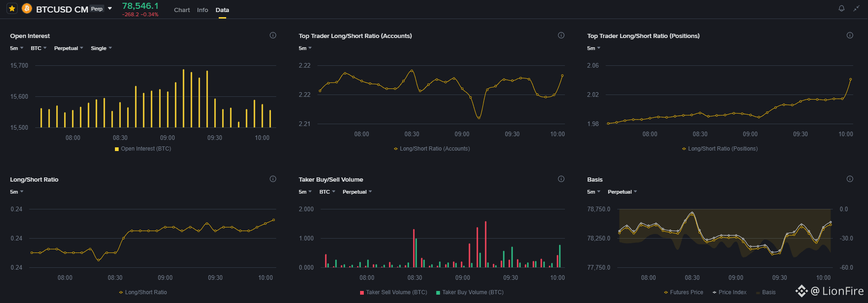Toggle Long/Short Ratio (Accounts) legend series
The width and height of the screenshot is (868, 303).
431,149
